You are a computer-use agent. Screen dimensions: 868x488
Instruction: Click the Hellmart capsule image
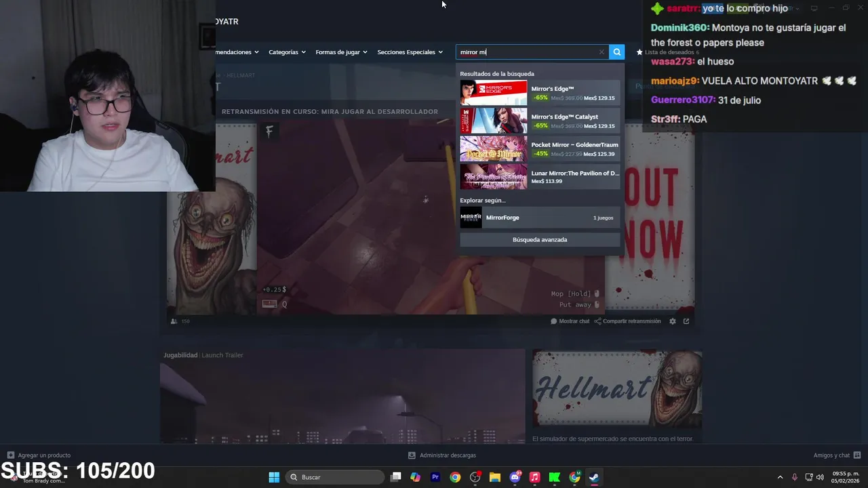coord(616,388)
